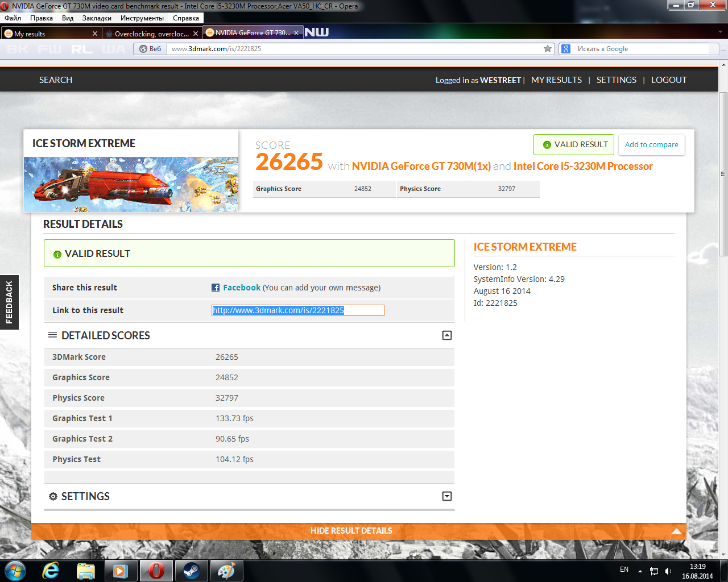The image size is (728, 582).
Task: Click the NW logo on tab bar
Action: point(317,32)
